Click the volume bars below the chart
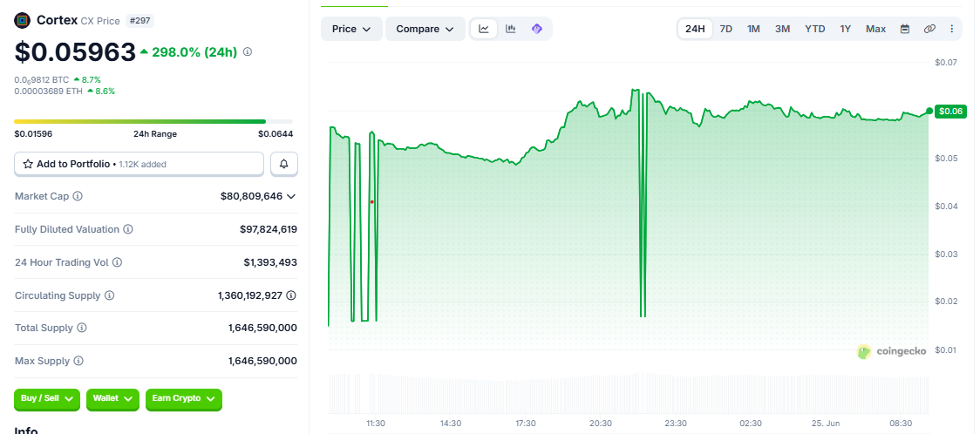 pos(628,393)
